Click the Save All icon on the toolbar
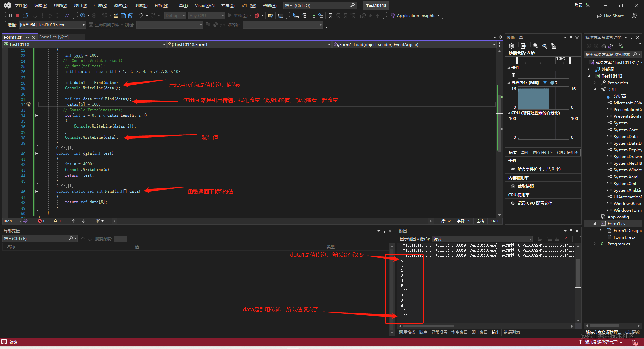Image resolution: width=644 pixels, height=349 pixels. tap(131, 15)
